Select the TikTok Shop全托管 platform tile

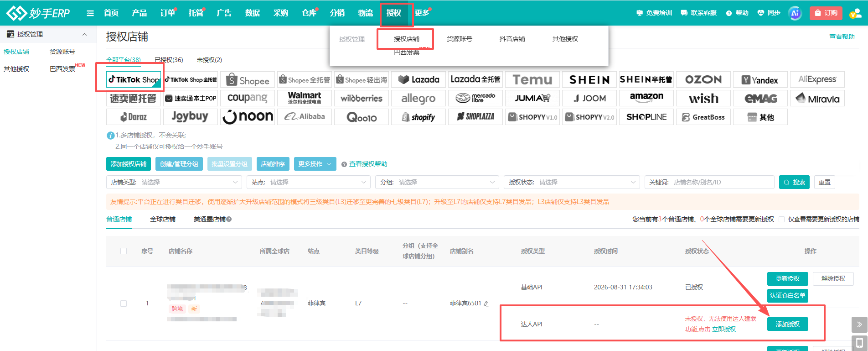pyautogui.click(x=191, y=79)
